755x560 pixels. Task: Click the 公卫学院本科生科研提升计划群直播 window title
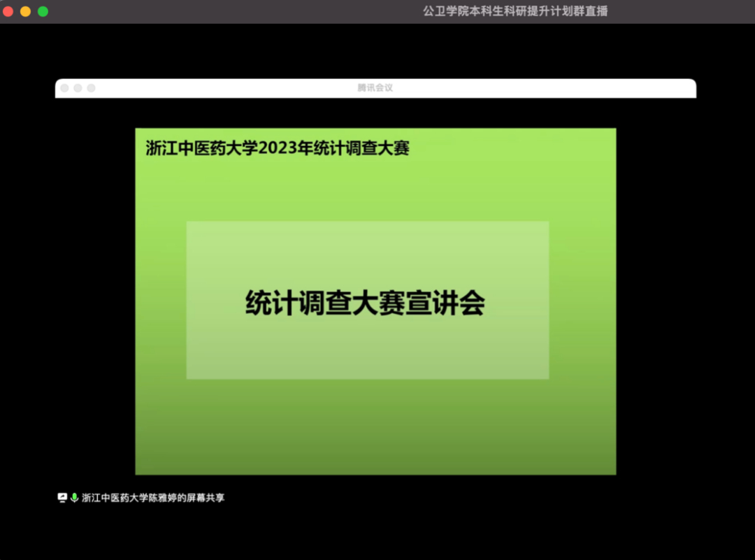pos(515,11)
